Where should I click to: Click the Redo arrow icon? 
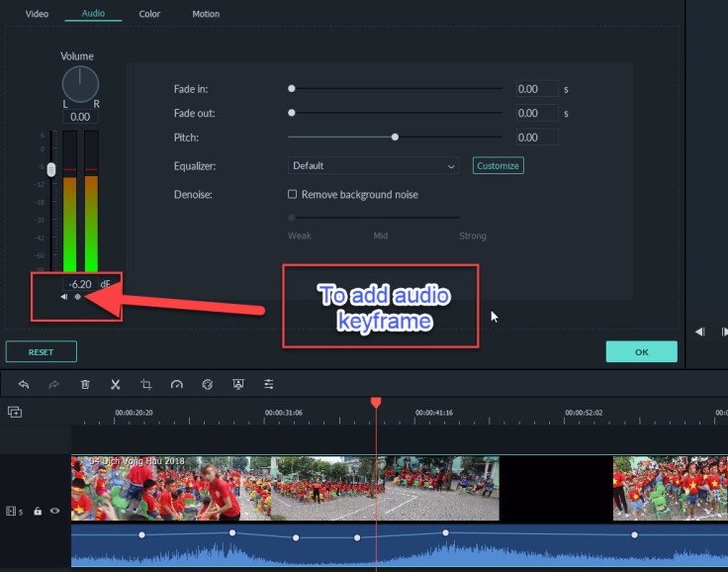tap(53, 384)
